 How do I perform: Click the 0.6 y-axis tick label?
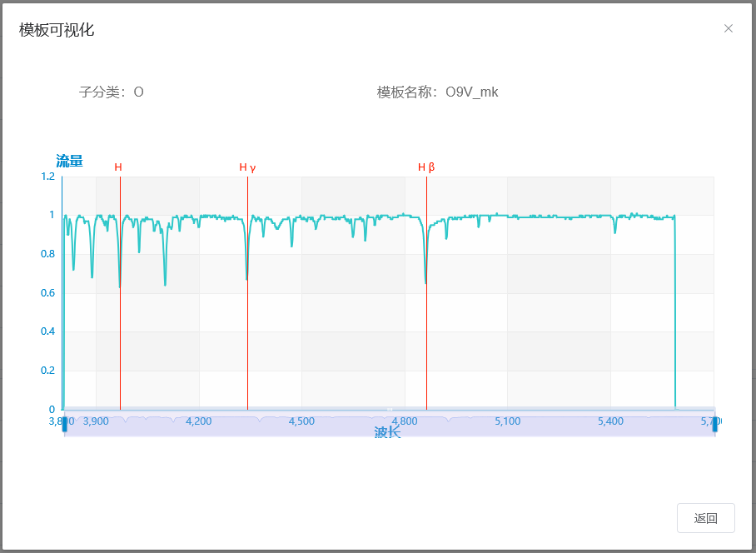tap(47, 293)
